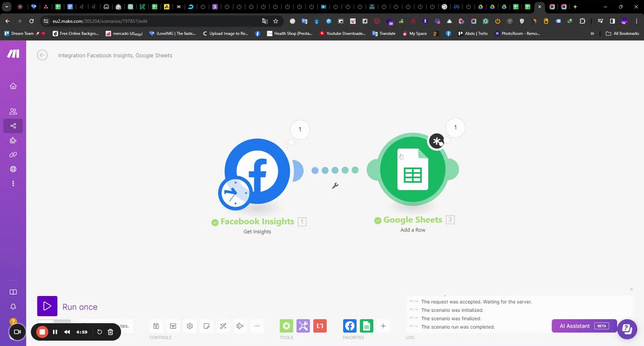Open the AI Assistant Beta button

pos(584,326)
